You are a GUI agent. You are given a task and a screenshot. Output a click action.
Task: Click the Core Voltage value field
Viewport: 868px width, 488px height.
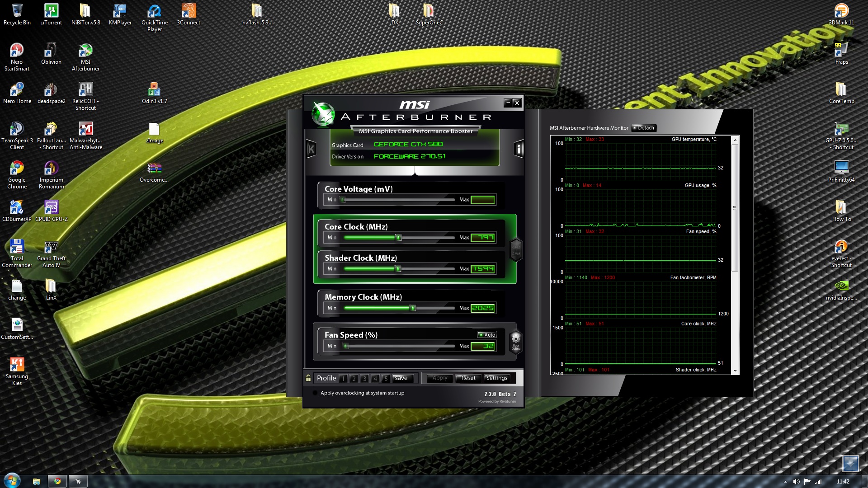tap(483, 200)
